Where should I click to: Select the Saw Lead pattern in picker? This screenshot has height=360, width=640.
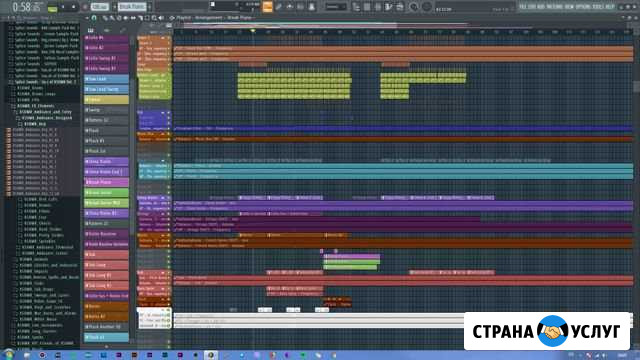(x=107, y=79)
